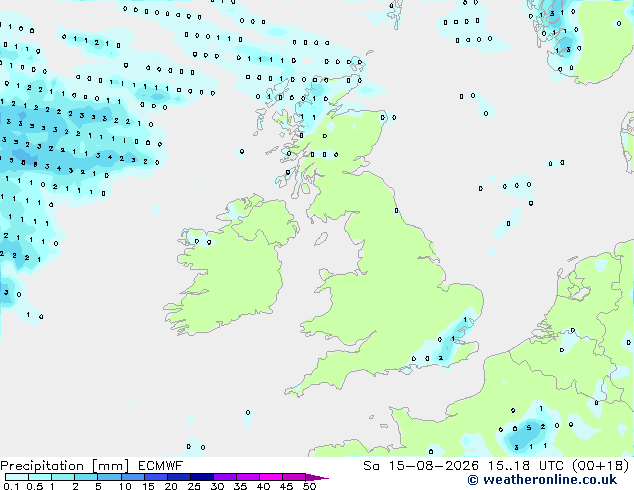Pick the dark navy swatch between 25 and 30
This screenshot has width=634, height=490.
click(202, 477)
